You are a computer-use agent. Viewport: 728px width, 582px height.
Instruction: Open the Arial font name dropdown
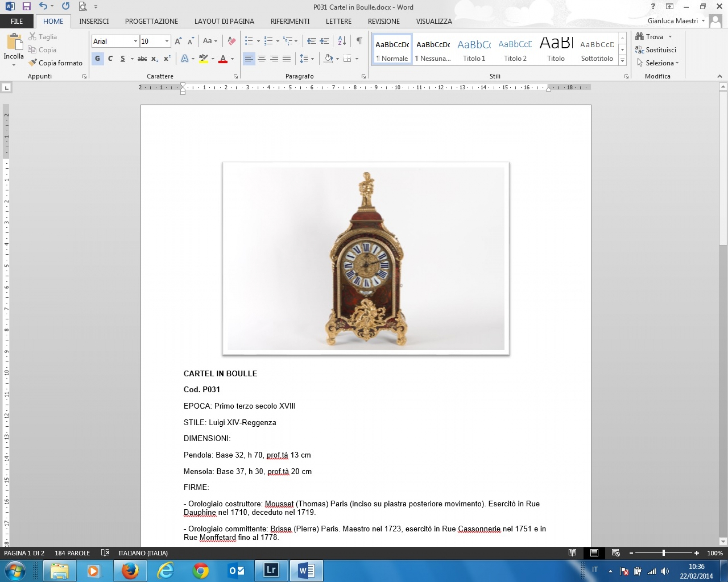[x=135, y=41]
